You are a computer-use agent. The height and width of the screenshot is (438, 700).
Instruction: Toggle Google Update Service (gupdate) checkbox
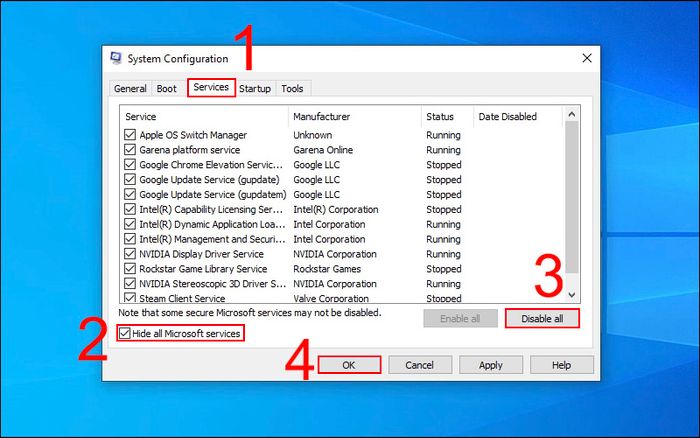pos(130,179)
